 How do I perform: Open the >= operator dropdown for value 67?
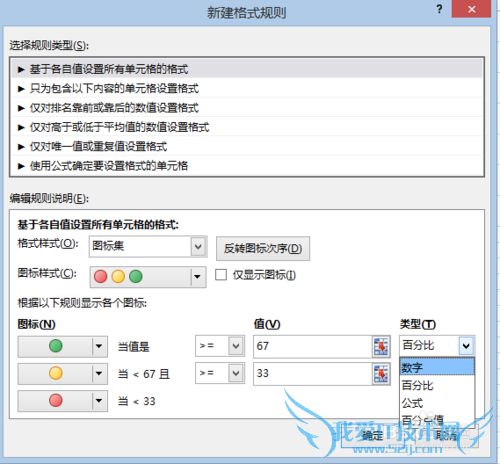(220, 346)
